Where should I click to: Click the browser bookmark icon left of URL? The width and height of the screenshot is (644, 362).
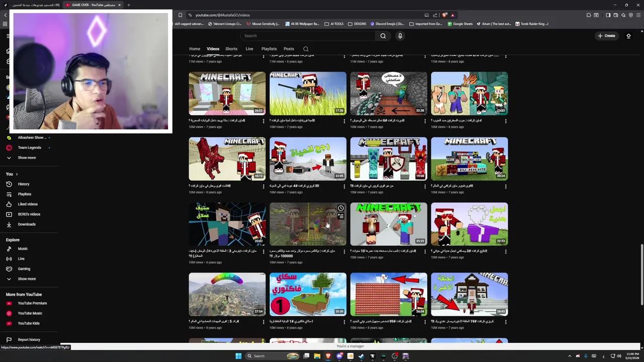click(x=180, y=15)
